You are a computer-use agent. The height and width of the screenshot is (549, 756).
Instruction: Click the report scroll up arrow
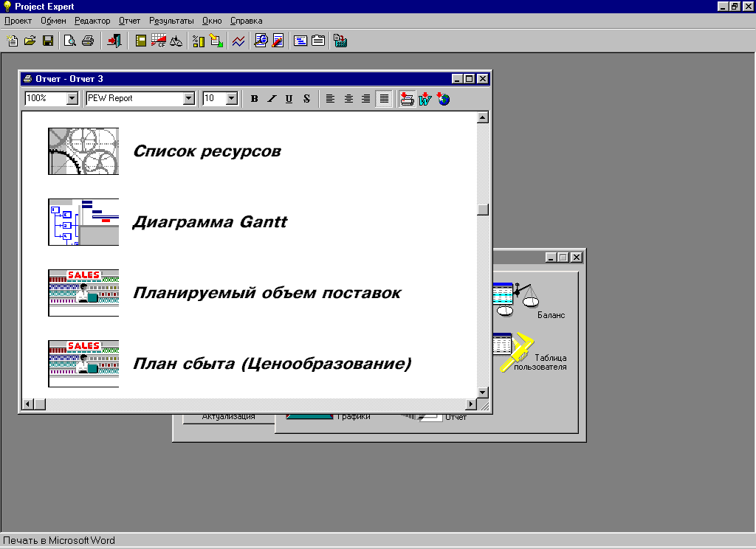[x=483, y=117]
